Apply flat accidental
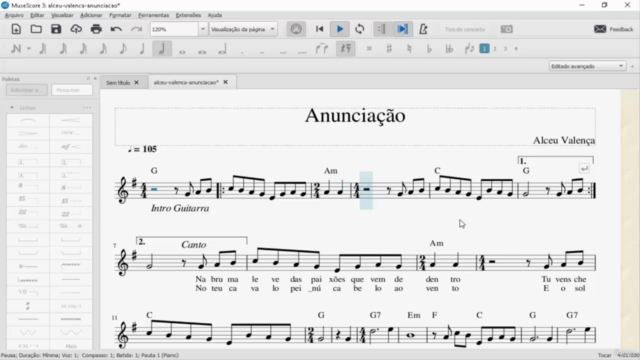640x360 pixels. coord(429,49)
